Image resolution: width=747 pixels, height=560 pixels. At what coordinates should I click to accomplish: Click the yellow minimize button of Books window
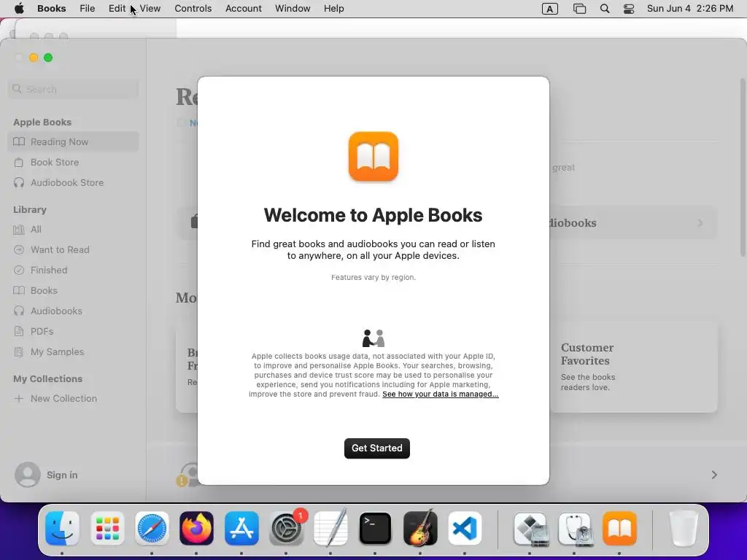34,58
